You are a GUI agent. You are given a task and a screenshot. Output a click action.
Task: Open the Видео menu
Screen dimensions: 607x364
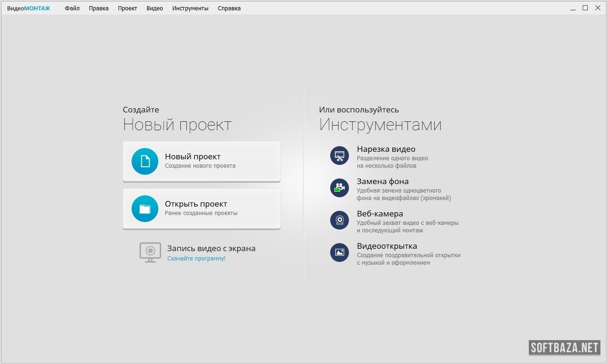pyautogui.click(x=155, y=8)
